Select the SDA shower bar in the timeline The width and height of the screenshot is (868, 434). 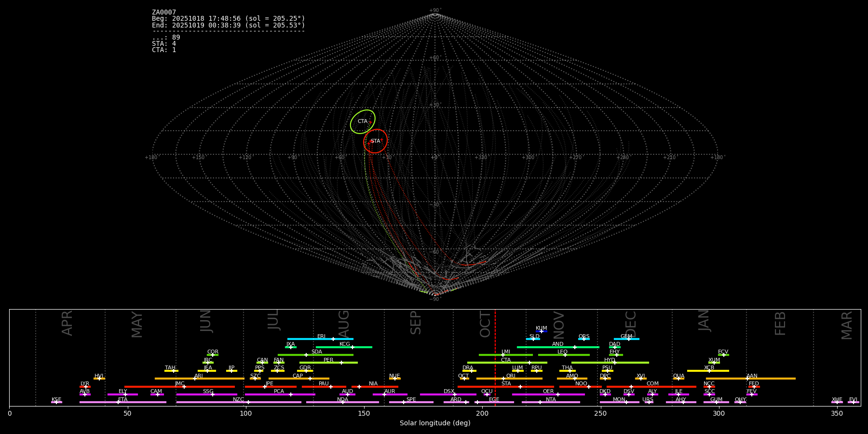(315, 355)
